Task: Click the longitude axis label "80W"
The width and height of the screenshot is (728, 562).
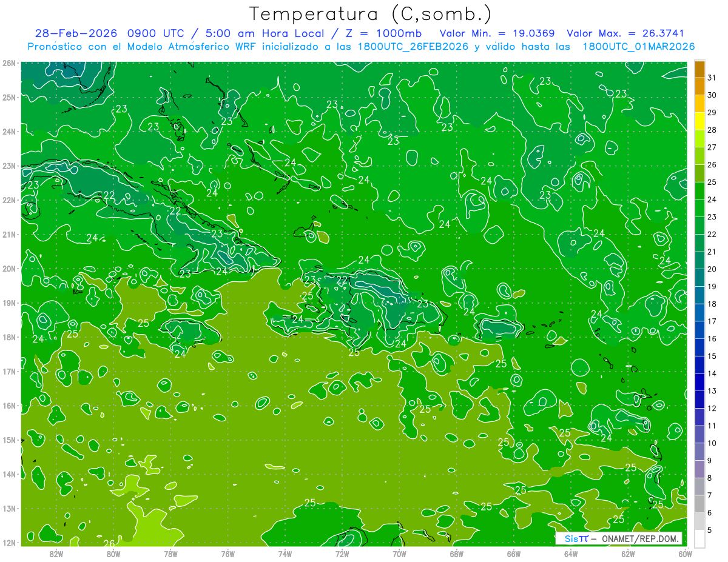Action: pos(113,554)
